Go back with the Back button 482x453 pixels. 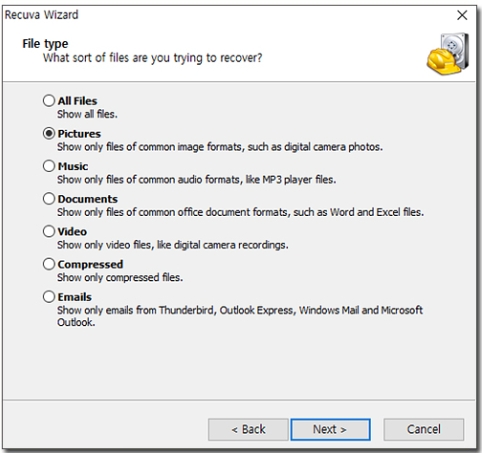click(x=248, y=430)
